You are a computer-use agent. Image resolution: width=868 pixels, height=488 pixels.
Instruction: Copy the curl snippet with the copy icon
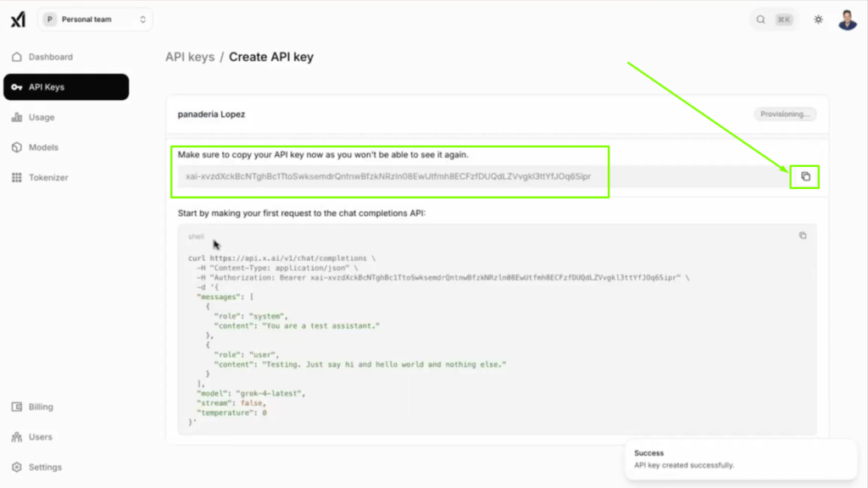tap(803, 235)
